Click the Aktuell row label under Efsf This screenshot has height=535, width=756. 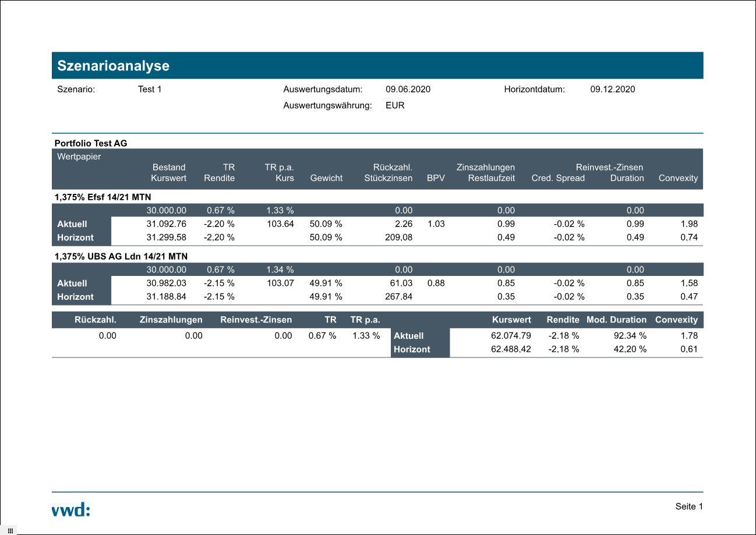(x=72, y=224)
